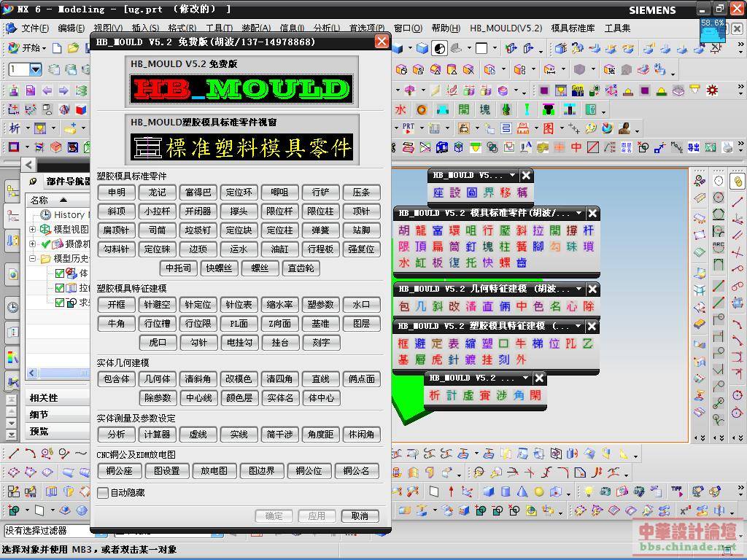
Task: Toggle the checkbox beside 拉 in model history
Action: 60,288
